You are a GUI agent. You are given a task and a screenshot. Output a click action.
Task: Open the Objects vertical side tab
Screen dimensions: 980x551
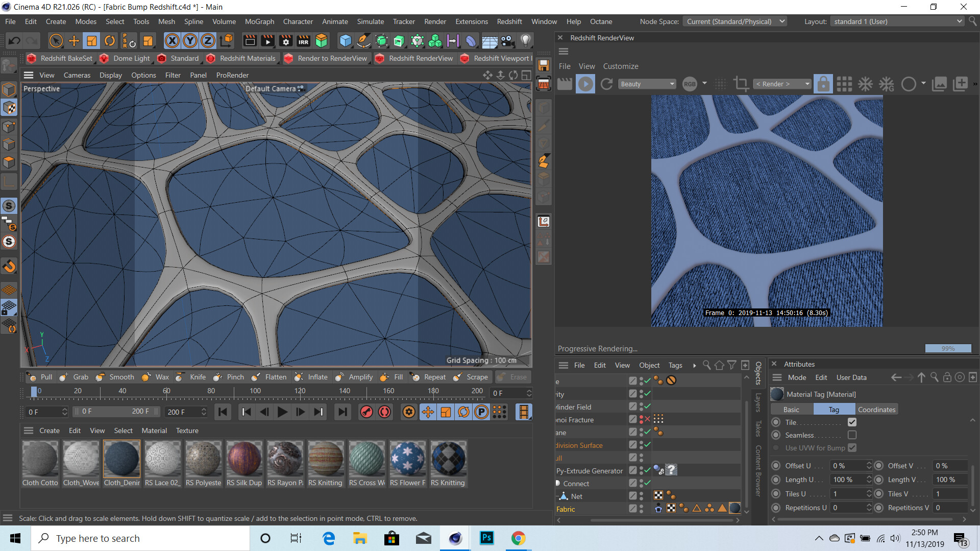(758, 373)
